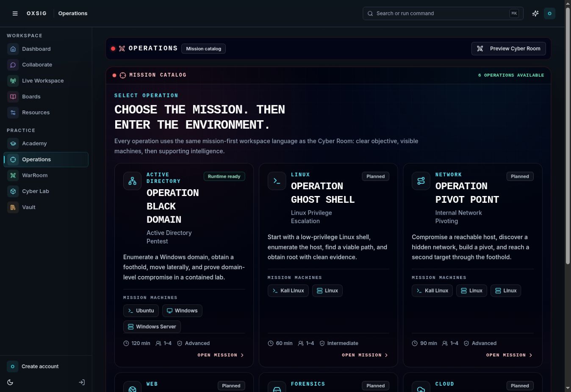The height and width of the screenshot is (392, 571).
Task: Click the Live Workspace broadcast icon
Action: tap(13, 81)
